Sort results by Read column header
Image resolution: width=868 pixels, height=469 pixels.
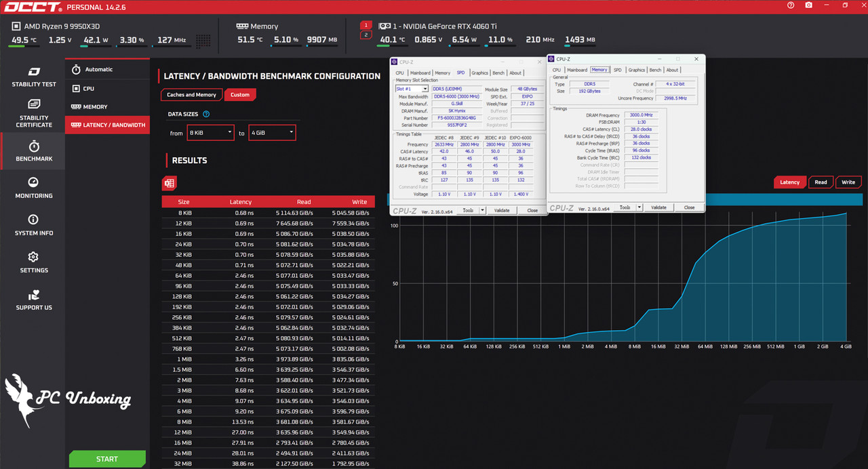pos(304,202)
